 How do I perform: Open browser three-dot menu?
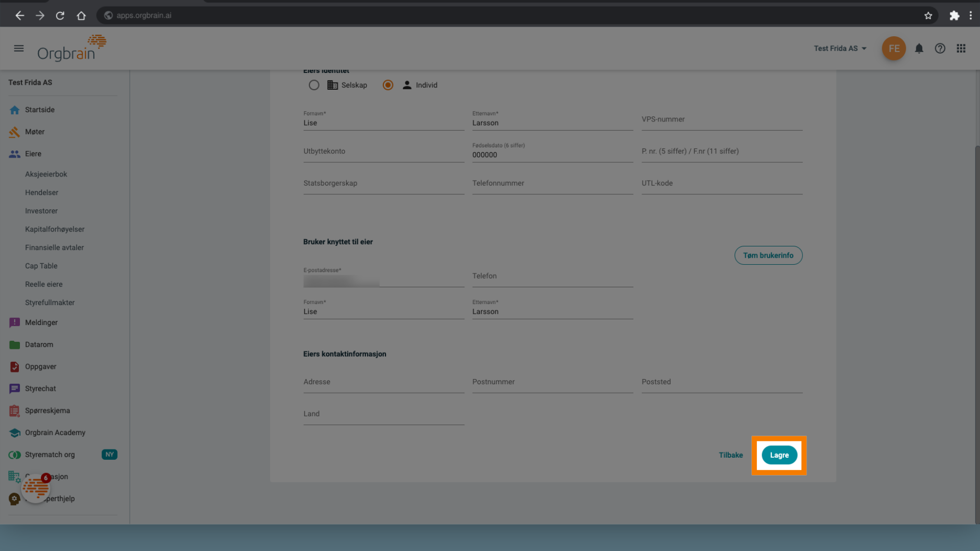pyautogui.click(x=971, y=15)
